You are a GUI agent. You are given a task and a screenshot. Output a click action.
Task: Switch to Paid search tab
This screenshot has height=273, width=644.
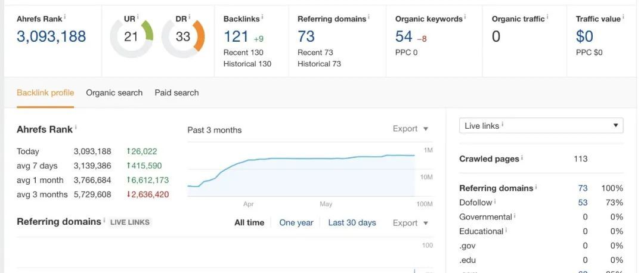point(177,93)
